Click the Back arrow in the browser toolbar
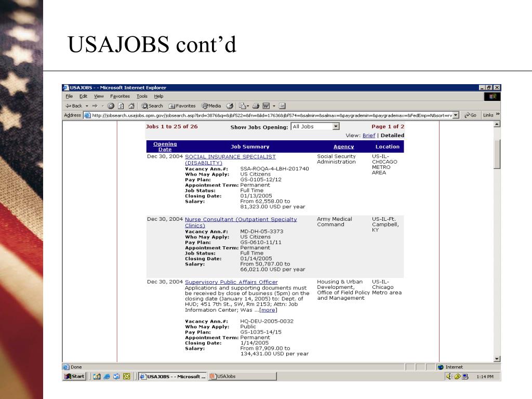 74,106
